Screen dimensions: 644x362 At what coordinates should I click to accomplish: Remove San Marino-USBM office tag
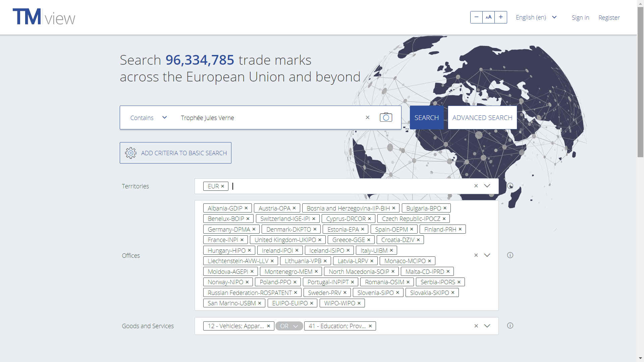tap(260, 303)
